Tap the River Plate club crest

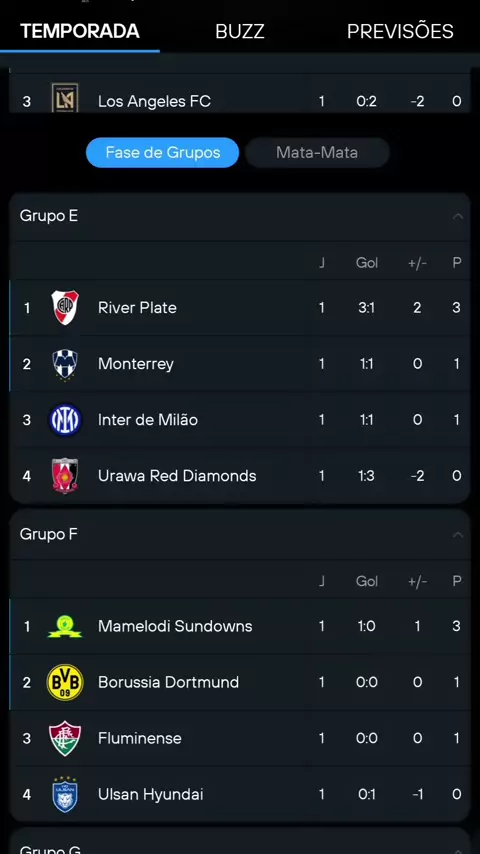(x=65, y=308)
